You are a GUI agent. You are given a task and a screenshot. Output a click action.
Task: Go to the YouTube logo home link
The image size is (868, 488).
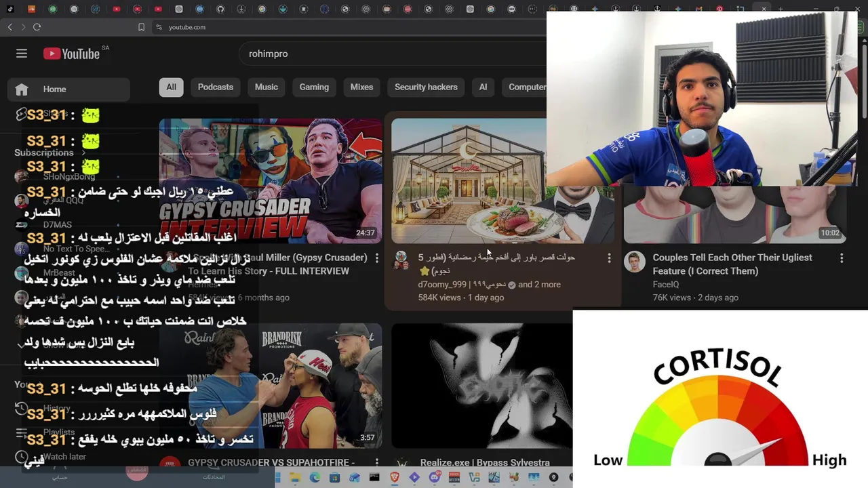point(71,54)
